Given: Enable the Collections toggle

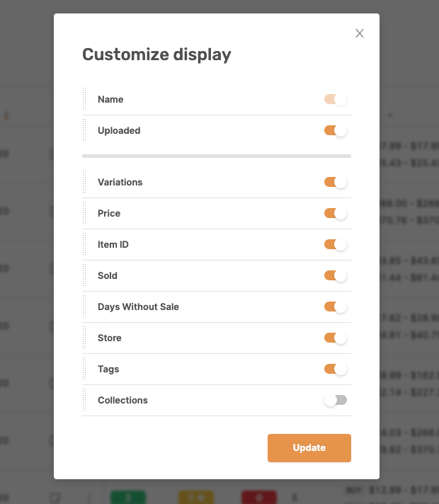Looking at the screenshot, I should 336,400.
